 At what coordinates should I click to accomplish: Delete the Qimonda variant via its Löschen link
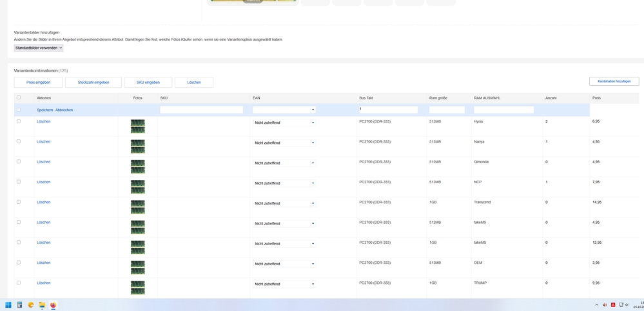coord(44,162)
